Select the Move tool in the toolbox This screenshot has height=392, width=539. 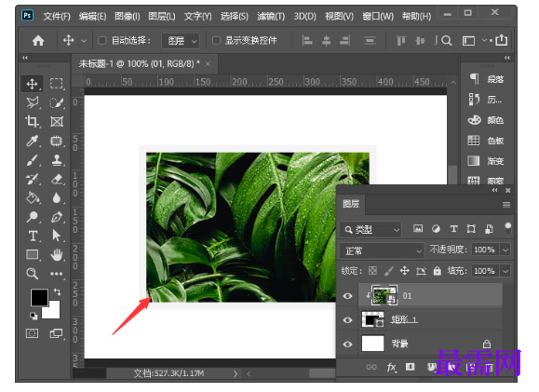pyautogui.click(x=33, y=84)
